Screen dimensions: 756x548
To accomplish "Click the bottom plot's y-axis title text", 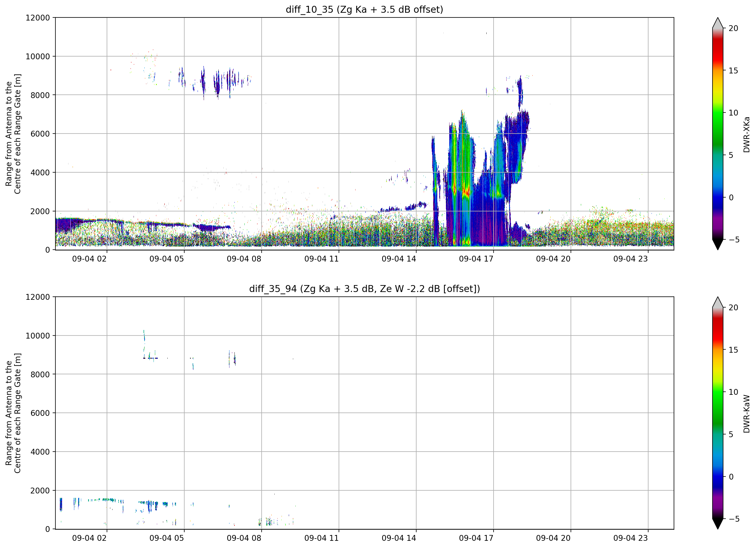I will (13, 413).
